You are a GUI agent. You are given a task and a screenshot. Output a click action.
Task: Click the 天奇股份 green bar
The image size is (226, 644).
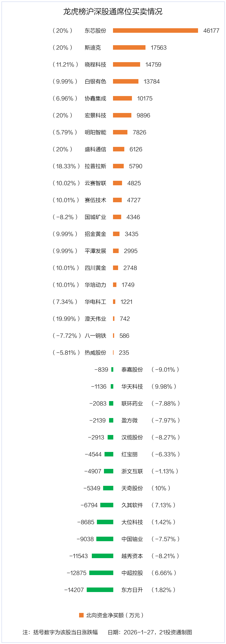click(x=108, y=488)
